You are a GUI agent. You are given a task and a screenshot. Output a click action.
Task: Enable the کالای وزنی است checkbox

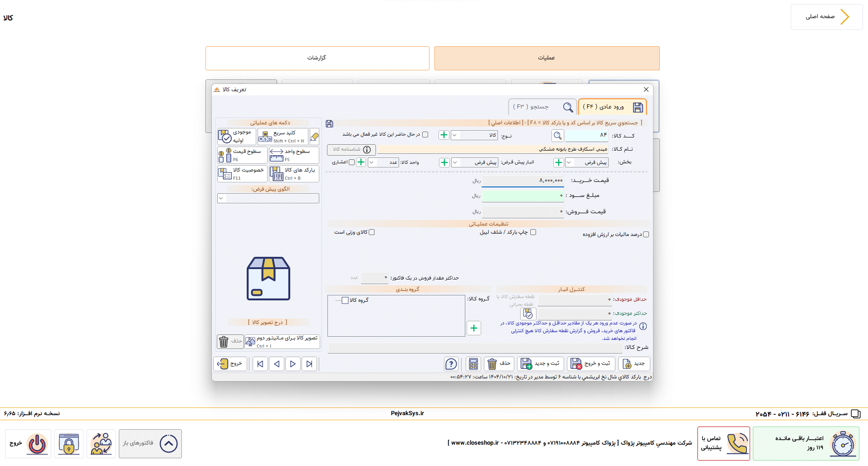coord(372,232)
